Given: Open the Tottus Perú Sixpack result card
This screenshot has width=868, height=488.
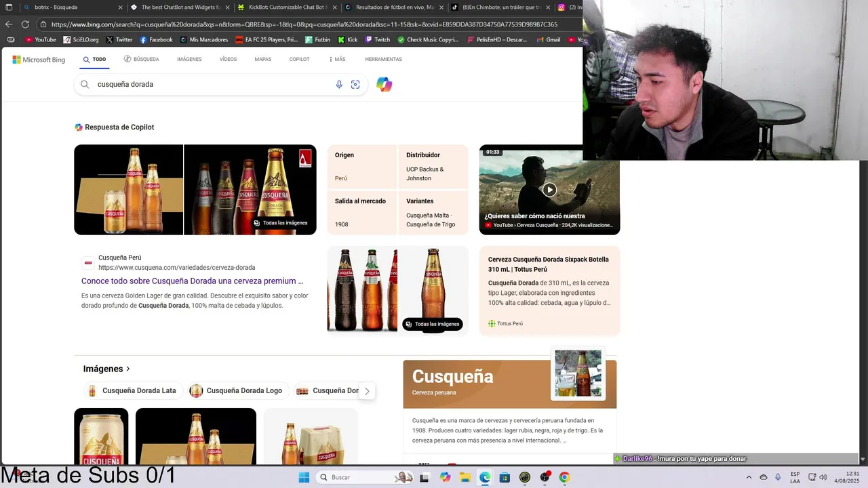Looking at the screenshot, I should pos(549,291).
